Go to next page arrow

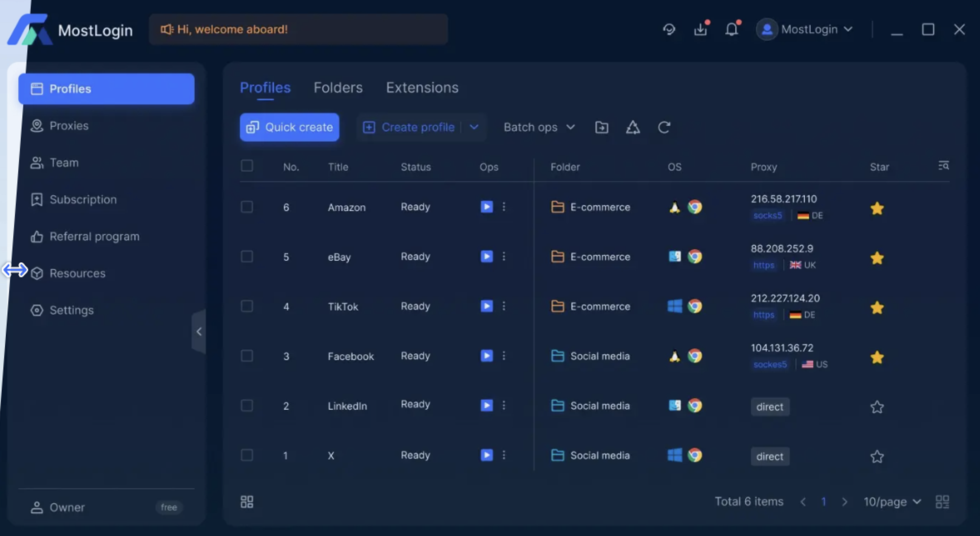tap(845, 501)
